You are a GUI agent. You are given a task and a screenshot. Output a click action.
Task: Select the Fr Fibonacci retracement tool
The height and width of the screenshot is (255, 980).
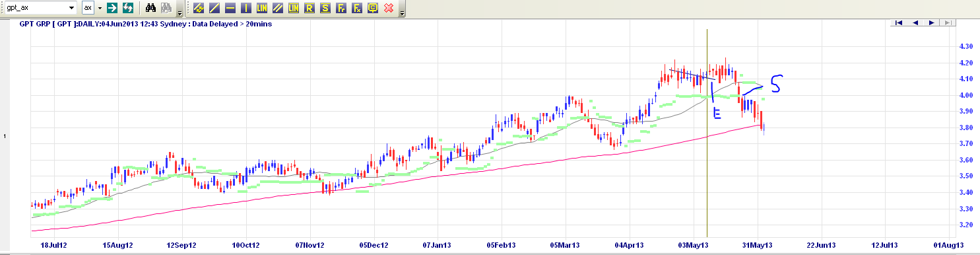341,8
